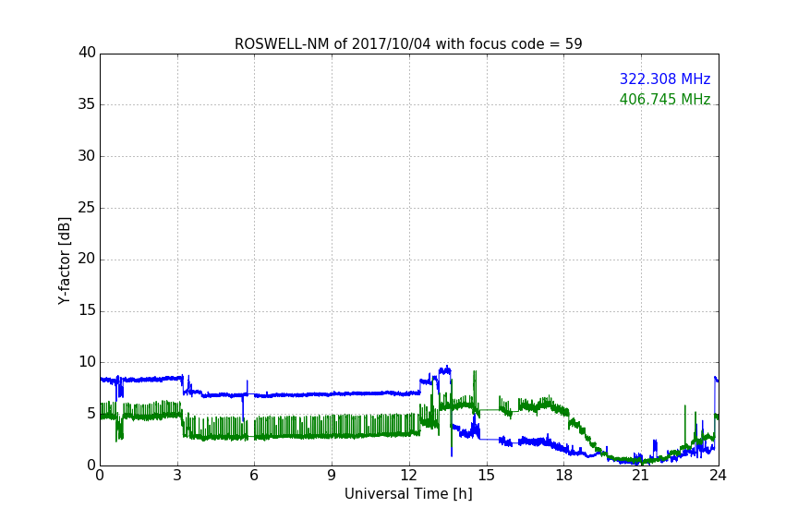Click the y-axis tick label '40'
Image resolution: width=798 pixels, height=532 pixels.
[x=87, y=53]
